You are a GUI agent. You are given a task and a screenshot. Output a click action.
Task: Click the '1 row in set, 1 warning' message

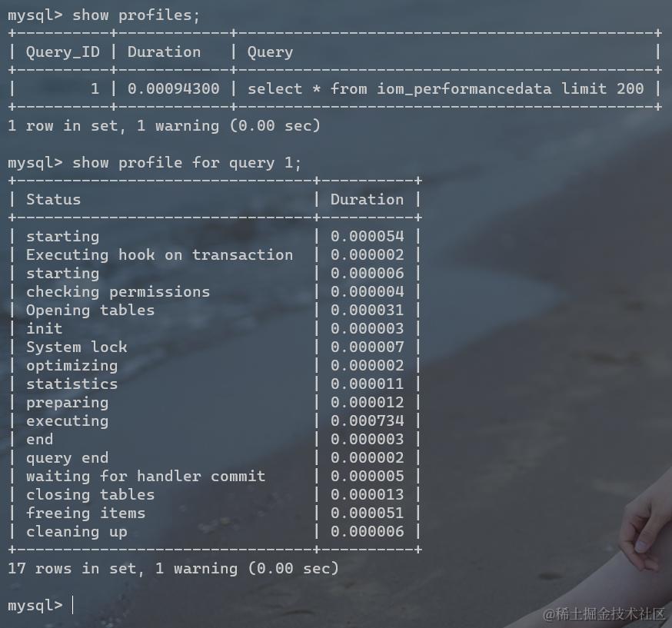click(x=164, y=126)
